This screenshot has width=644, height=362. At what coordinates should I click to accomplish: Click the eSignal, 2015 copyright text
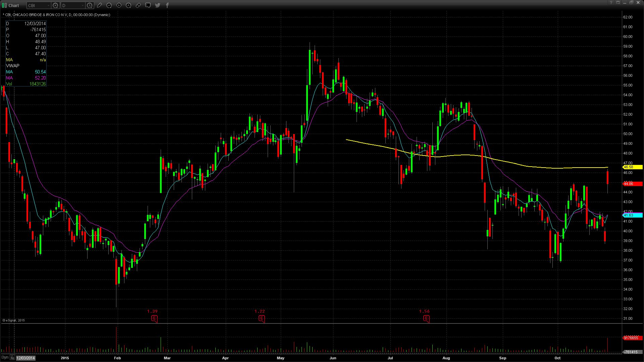coord(14,320)
